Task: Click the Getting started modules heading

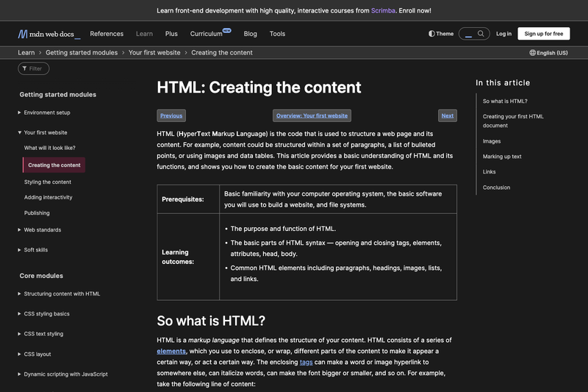Action: (58, 95)
